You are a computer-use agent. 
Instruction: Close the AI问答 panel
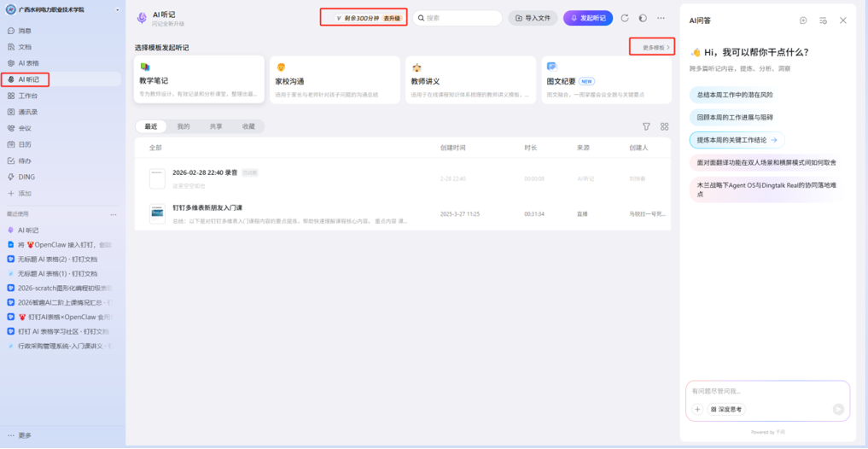(x=843, y=20)
